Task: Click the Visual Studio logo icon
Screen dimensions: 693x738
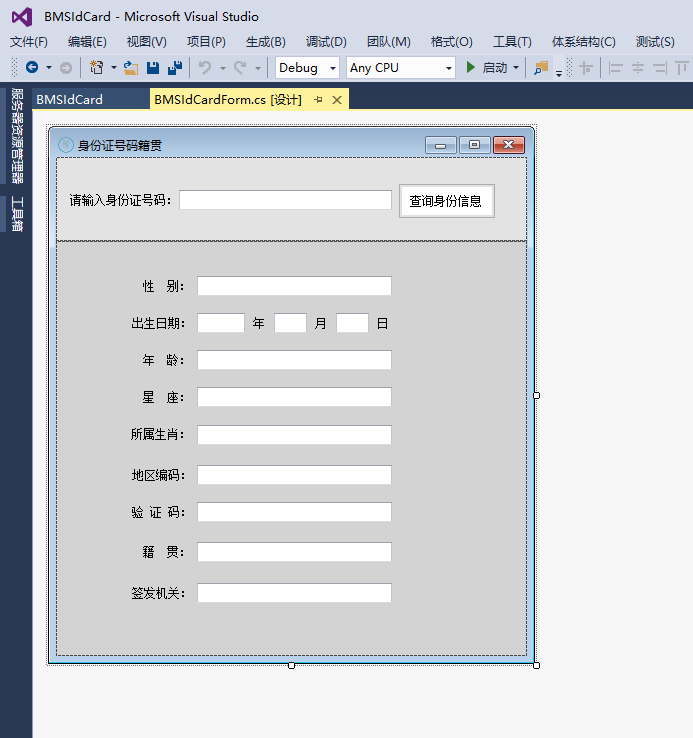Action: (22, 17)
